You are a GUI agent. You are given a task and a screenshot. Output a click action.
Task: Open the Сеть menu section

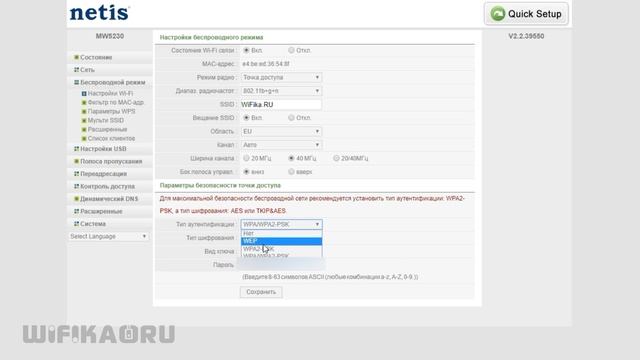tap(87, 70)
